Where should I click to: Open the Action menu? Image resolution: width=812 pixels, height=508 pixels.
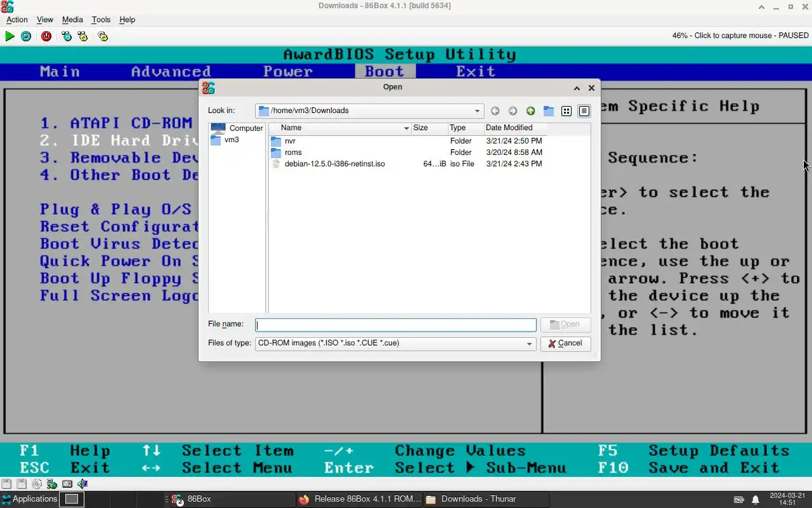17,20
